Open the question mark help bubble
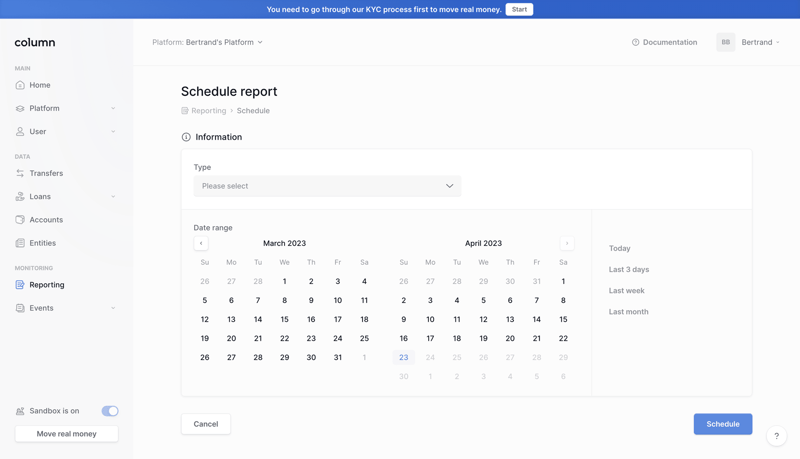Screen dimensions: 800x459 click(x=777, y=436)
